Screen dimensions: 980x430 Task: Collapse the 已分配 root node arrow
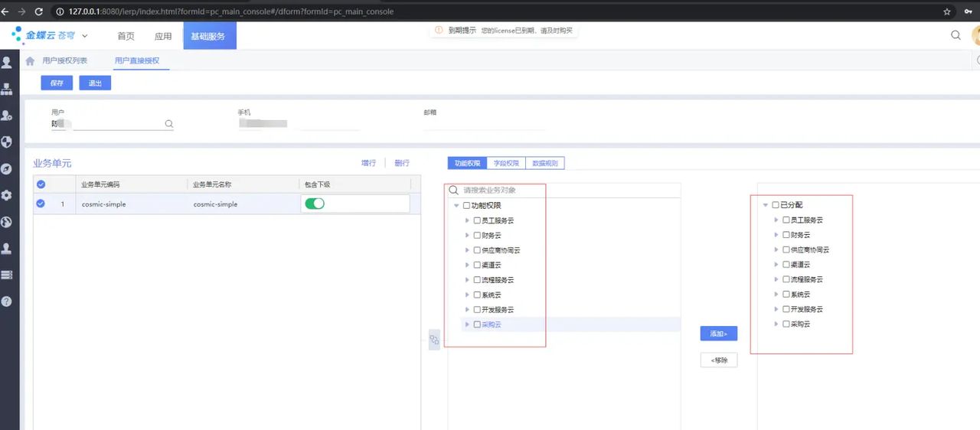pyautogui.click(x=766, y=205)
